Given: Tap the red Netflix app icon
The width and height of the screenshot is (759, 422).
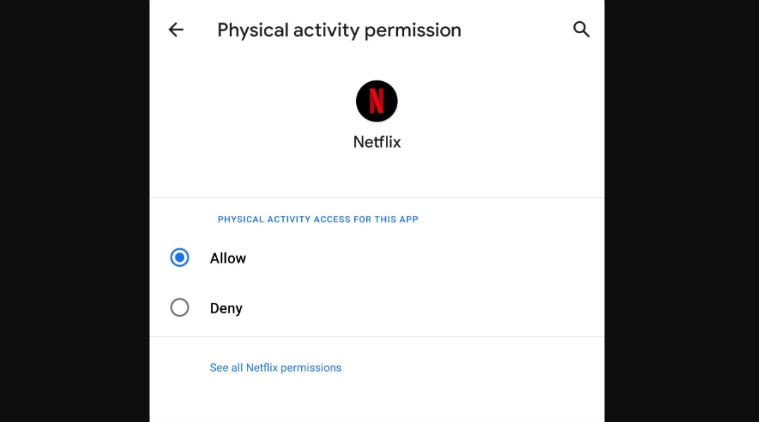Looking at the screenshot, I should pos(377,100).
